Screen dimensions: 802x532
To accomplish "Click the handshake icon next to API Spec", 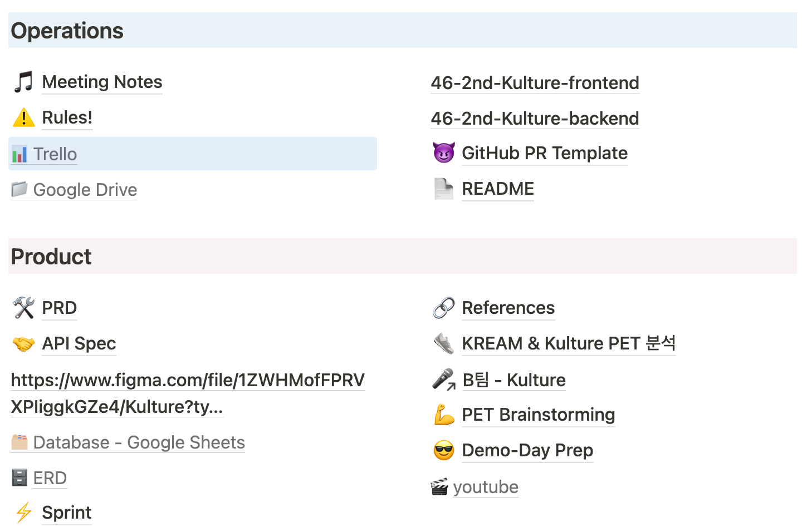I will 23,344.
